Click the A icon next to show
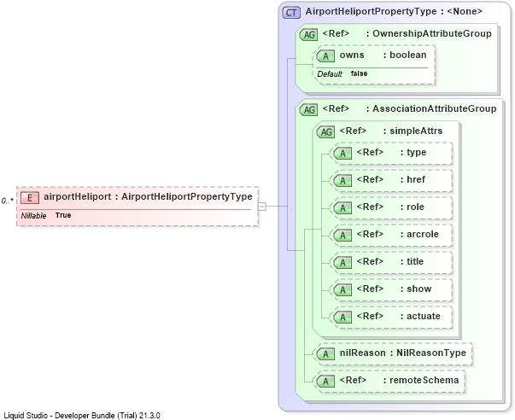Screen dimensions: 515x420 pyautogui.click(x=342, y=289)
